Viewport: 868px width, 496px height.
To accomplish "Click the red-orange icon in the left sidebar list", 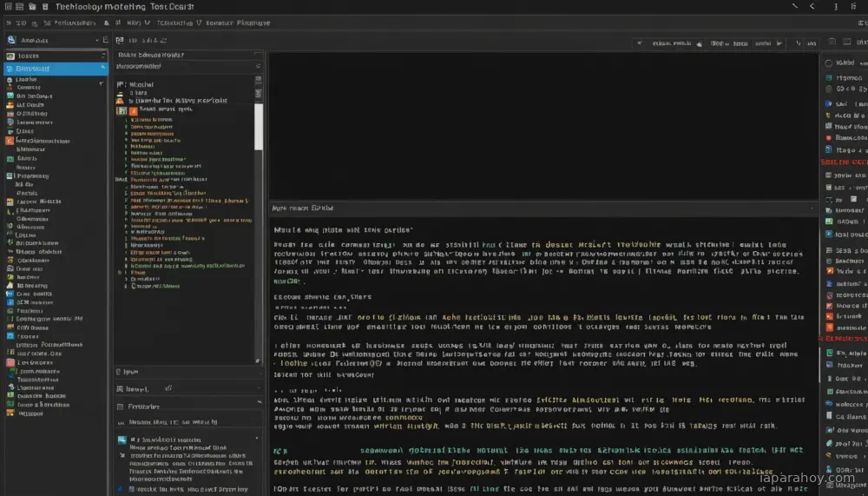I will 10,141.
